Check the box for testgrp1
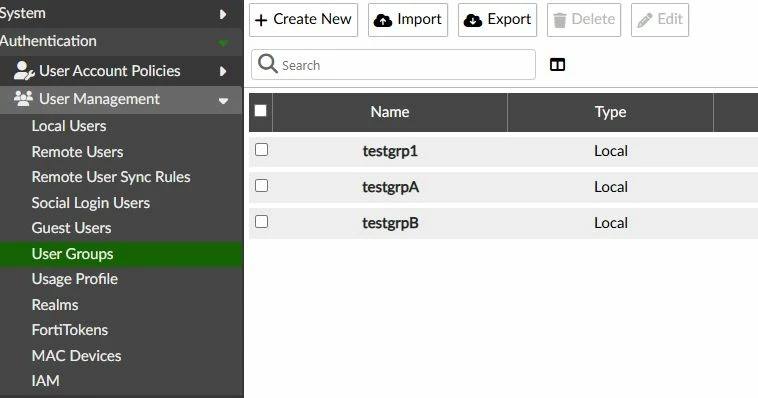The image size is (758, 398). 262,150
